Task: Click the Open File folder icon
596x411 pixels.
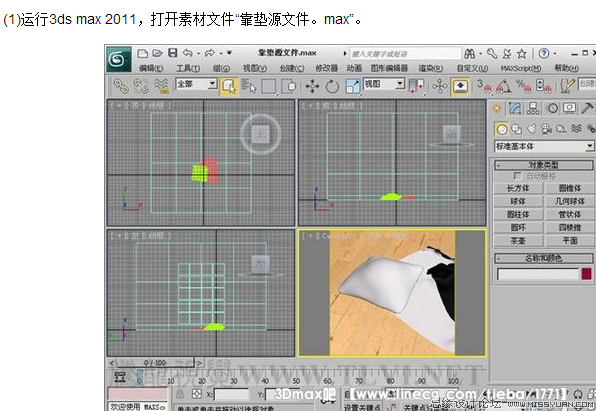Action: (158, 53)
